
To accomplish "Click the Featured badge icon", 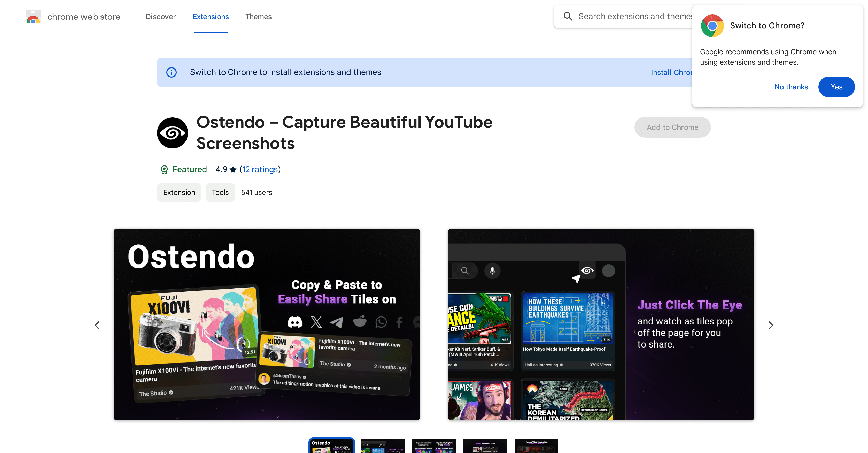I will pos(165,170).
